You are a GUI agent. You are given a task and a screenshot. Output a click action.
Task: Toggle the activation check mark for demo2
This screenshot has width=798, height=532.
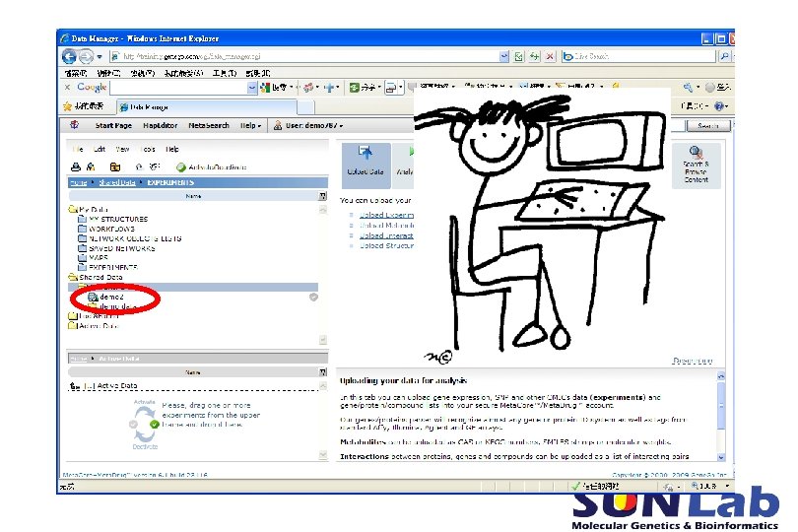click(313, 297)
